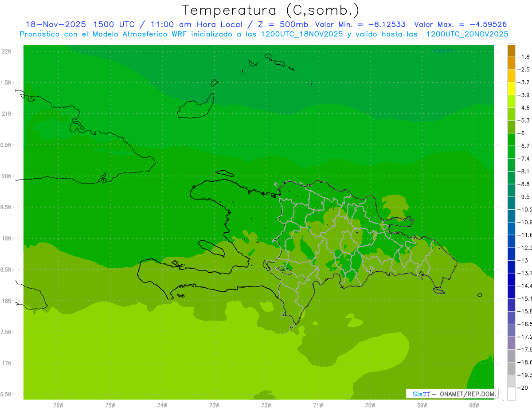Click the "18N" latitude axis label
Viewport: 532px width, 411px height.
coord(7,301)
